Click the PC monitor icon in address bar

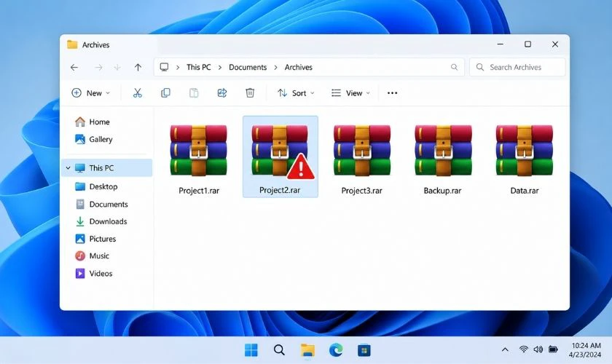point(165,67)
